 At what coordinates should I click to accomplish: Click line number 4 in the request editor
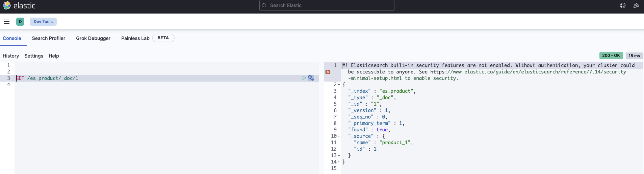point(9,85)
